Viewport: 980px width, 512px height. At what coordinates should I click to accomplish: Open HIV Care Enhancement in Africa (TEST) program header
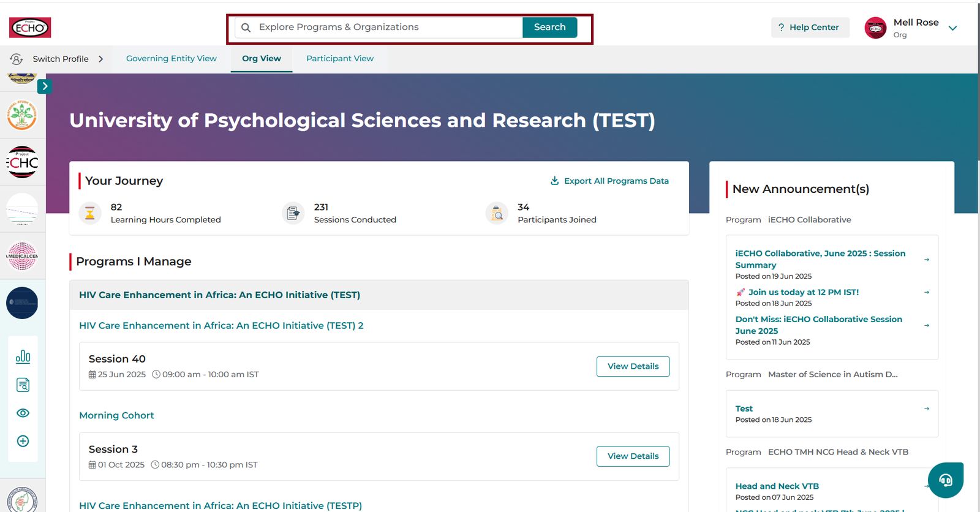click(219, 295)
